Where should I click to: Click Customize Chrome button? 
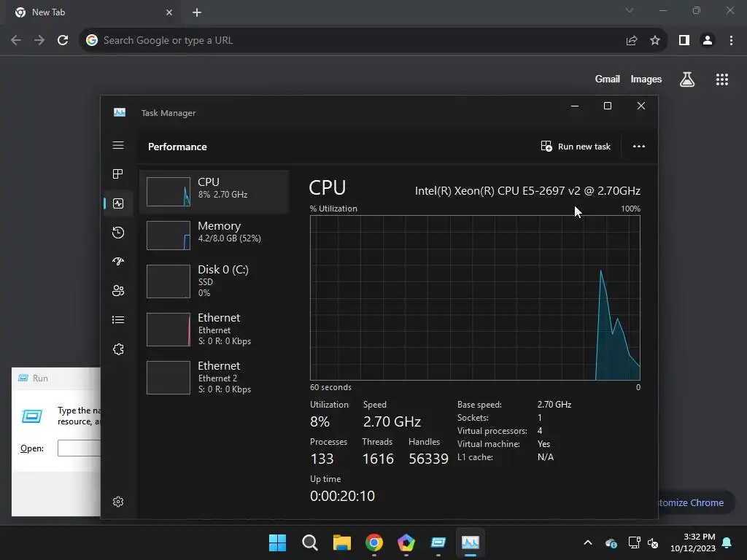(695, 502)
